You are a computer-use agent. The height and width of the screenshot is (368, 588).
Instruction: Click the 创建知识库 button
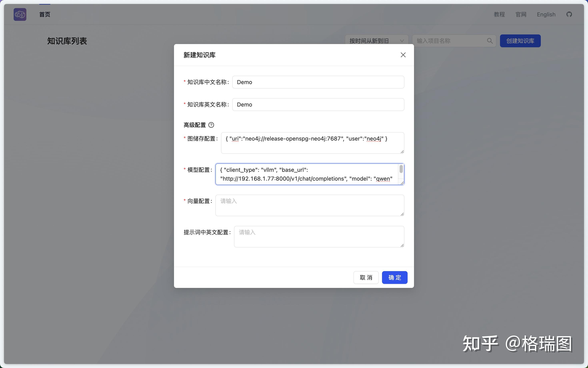tap(520, 41)
